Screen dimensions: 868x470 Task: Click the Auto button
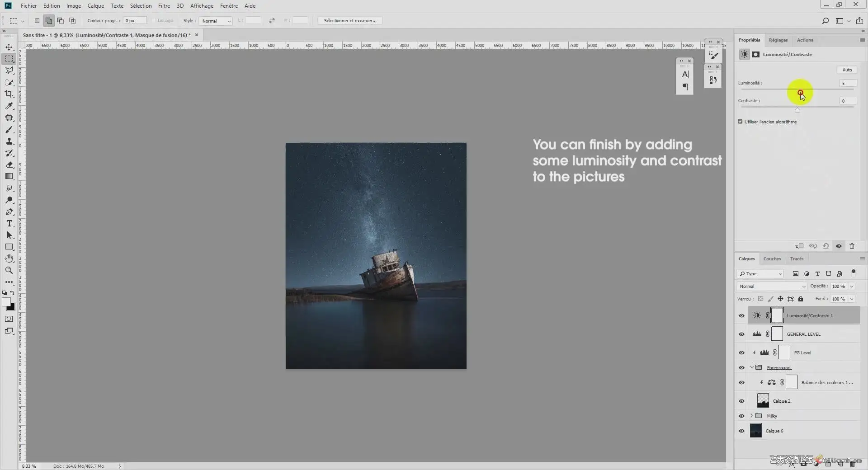point(847,70)
